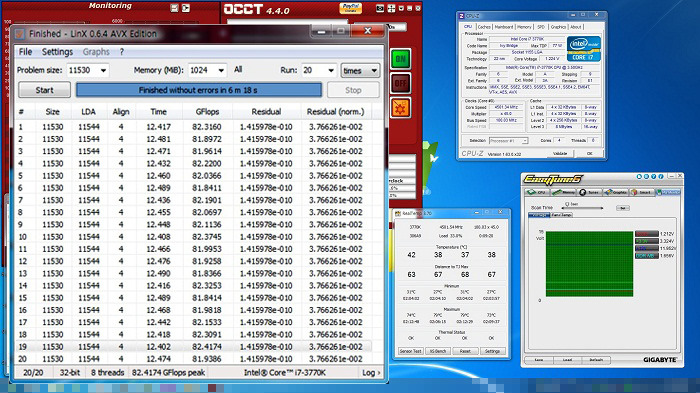Open the Graphs menu in LinX
The height and width of the screenshot is (393, 700).
coord(96,52)
